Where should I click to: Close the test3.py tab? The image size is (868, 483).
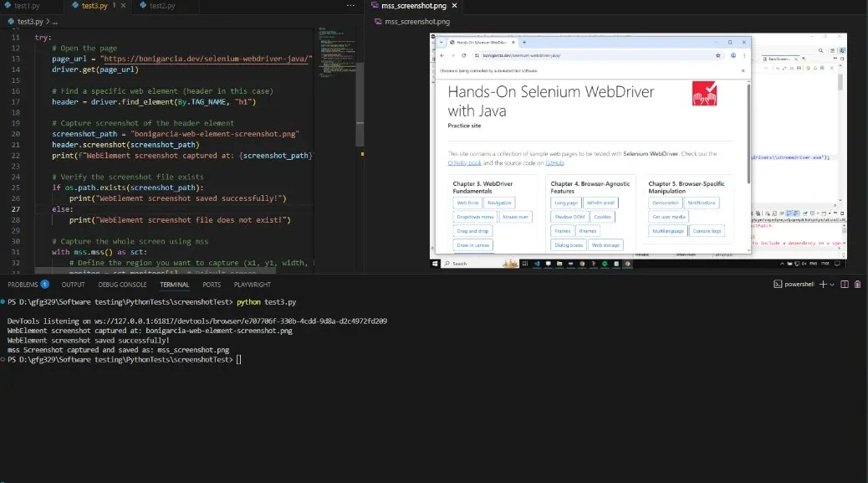click(x=124, y=6)
